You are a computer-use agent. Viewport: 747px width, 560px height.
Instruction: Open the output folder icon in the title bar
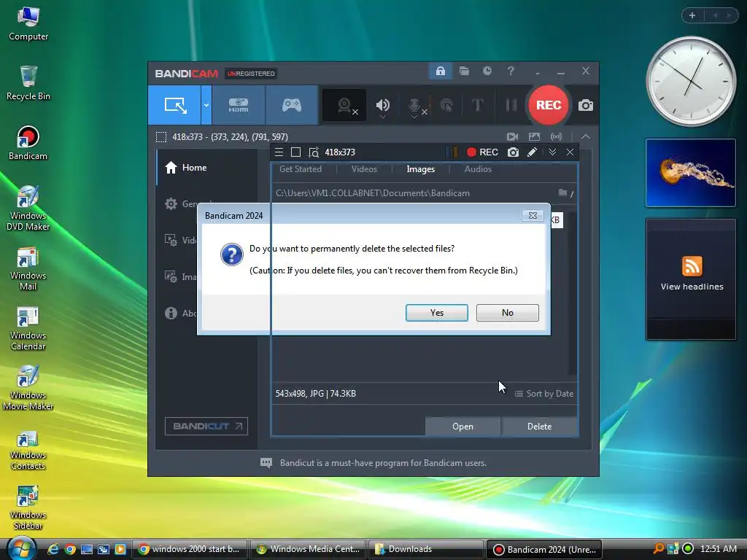tap(464, 71)
